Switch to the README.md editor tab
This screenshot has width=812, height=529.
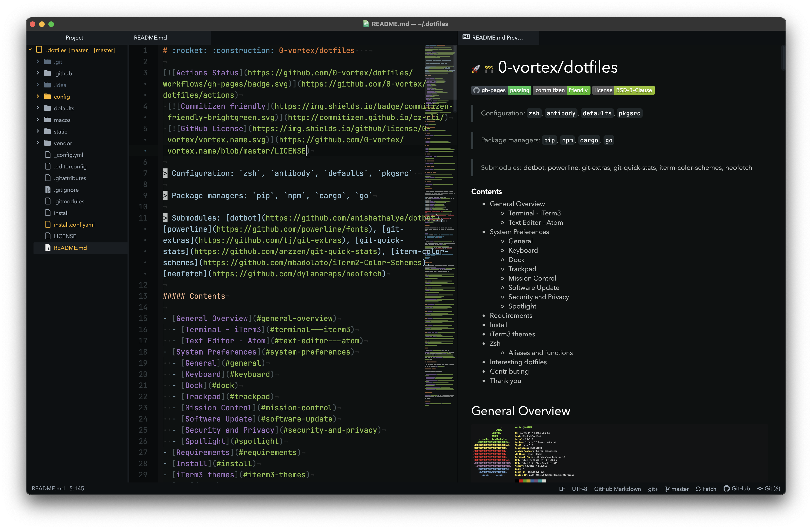(151, 37)
